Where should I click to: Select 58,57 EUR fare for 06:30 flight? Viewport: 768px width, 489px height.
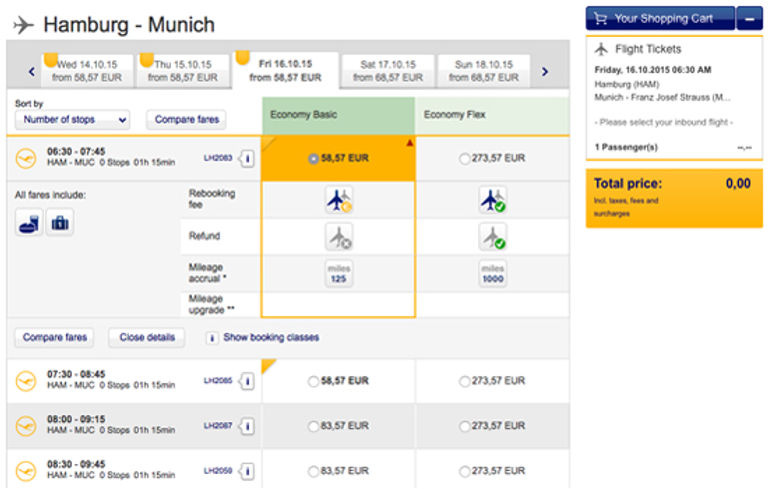313,159
